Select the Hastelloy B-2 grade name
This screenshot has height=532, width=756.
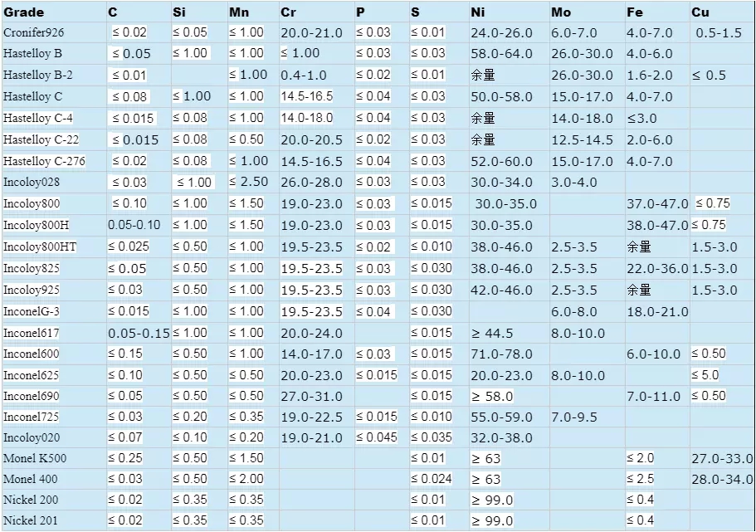point(38,76)
